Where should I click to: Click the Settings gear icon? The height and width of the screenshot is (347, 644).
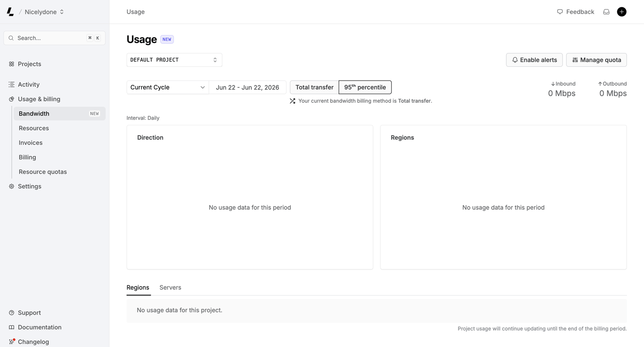(x=11, y=186)
